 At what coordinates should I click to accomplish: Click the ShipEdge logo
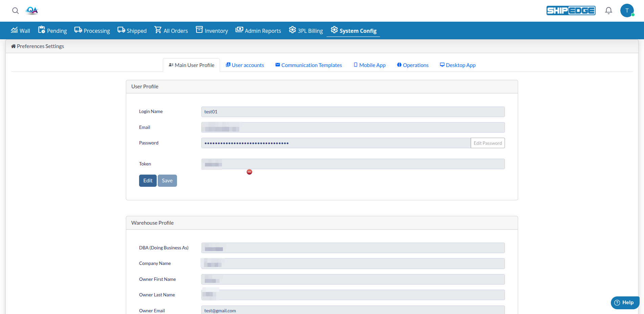pyautogui.click(x=571, y=10)
